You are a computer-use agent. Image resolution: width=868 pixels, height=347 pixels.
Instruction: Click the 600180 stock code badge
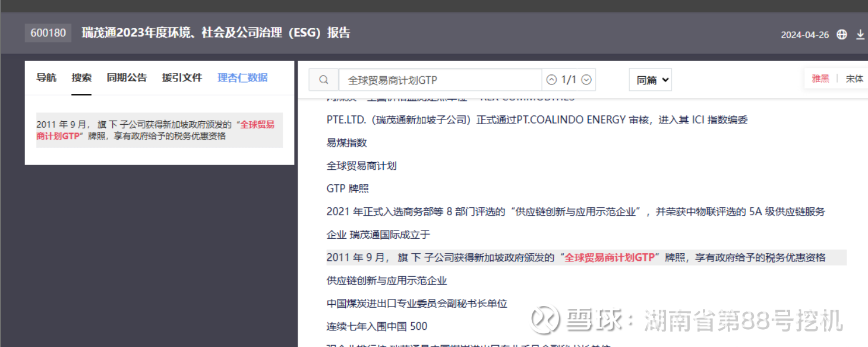pyautogui.click(x=48, y=33)
